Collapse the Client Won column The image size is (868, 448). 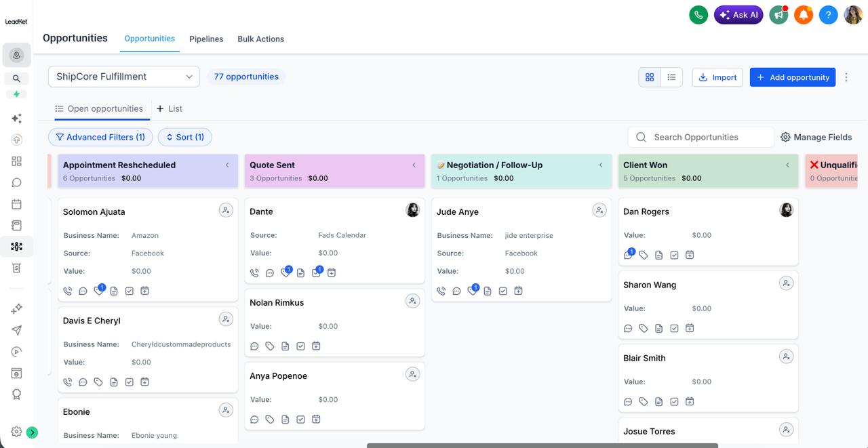coord(788,165)
